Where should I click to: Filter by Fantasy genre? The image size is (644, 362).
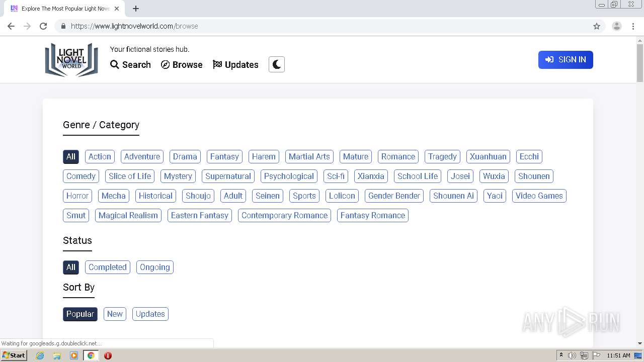coord(224,156)
